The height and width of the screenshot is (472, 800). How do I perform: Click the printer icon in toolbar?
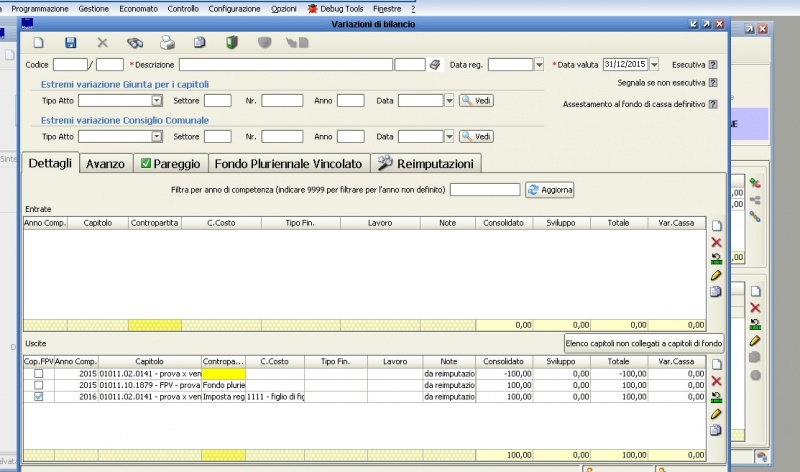click(168, 43)
